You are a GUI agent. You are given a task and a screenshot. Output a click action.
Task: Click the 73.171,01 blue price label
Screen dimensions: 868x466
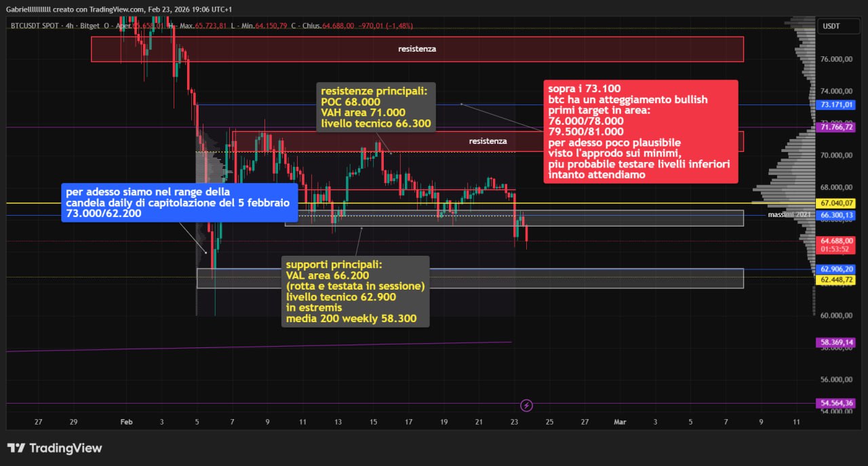pos(836,105)
